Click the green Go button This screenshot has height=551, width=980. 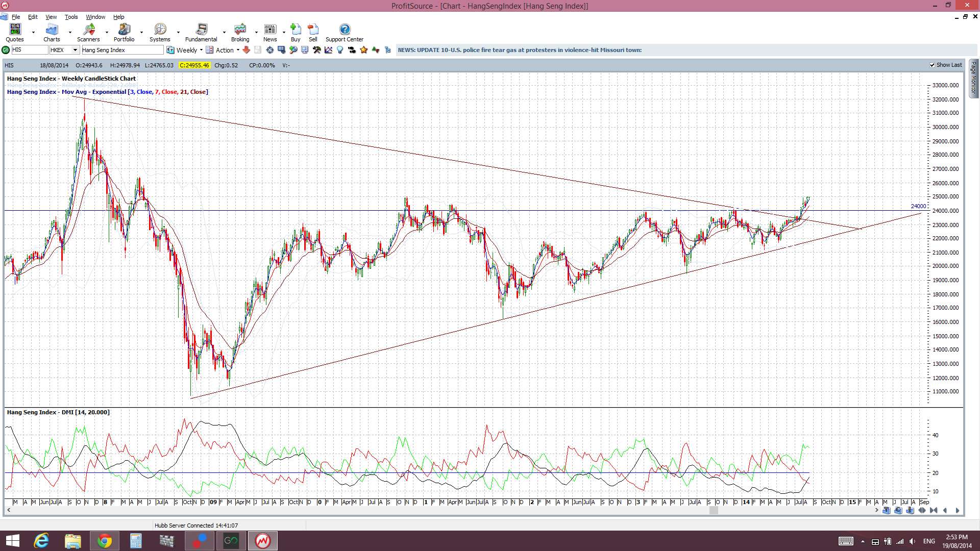pyautogui.click(x=6, y=50)
